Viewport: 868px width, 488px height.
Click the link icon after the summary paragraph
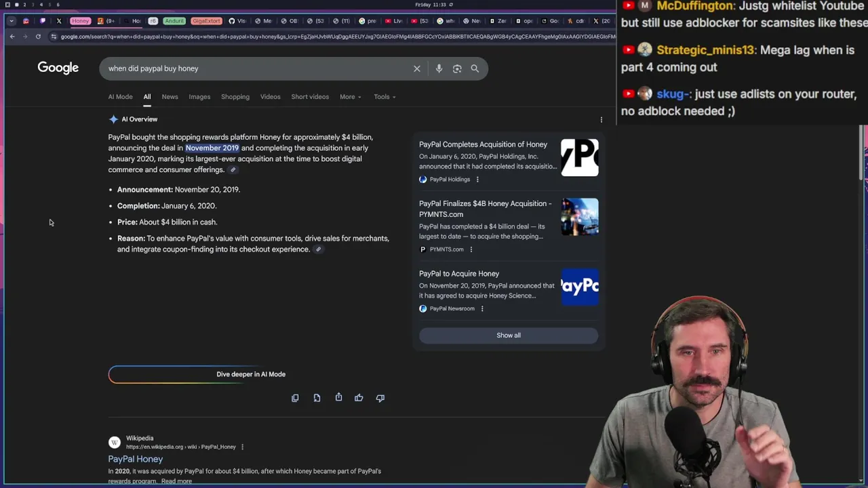coord(233,169)
